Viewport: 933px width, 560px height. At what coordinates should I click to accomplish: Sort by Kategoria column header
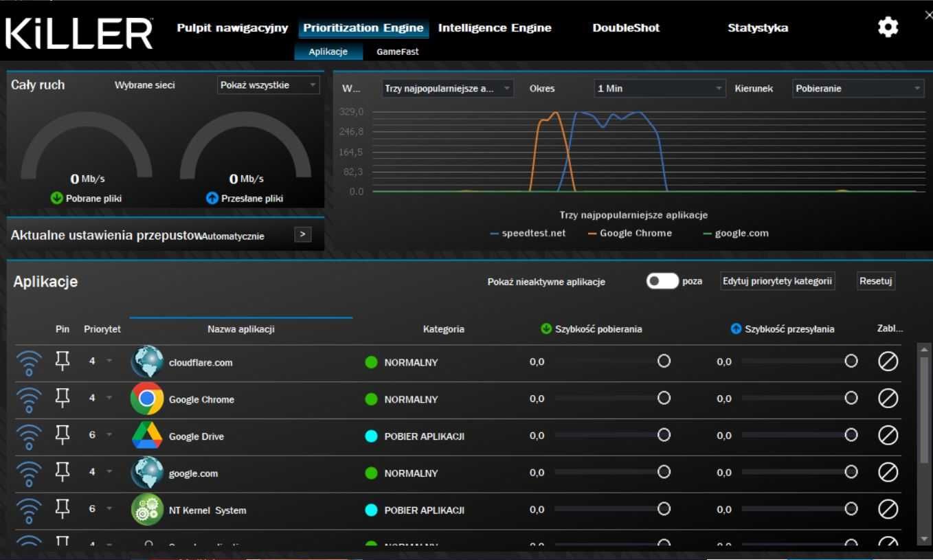coord(444,329)
